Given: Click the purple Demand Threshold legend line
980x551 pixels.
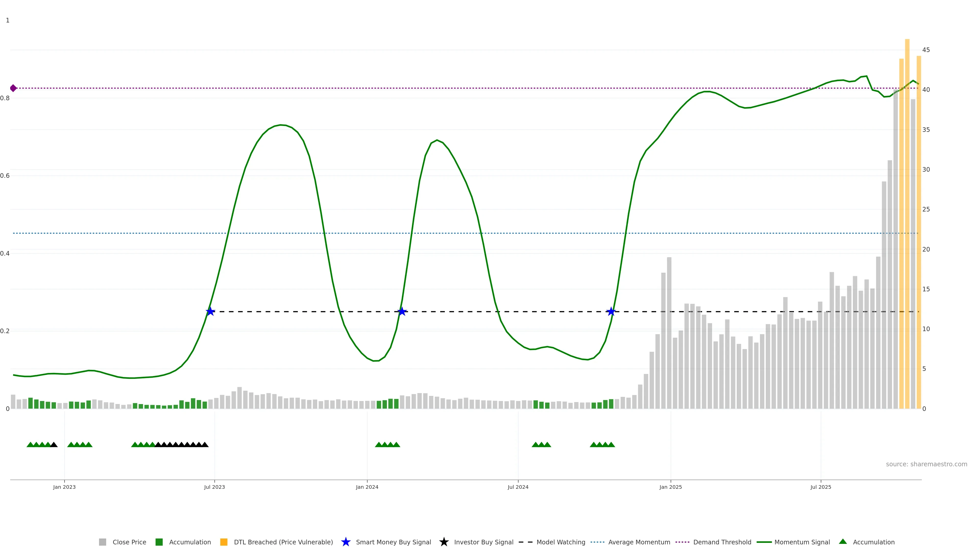Looking at the screenshot, I should [682, 542].
